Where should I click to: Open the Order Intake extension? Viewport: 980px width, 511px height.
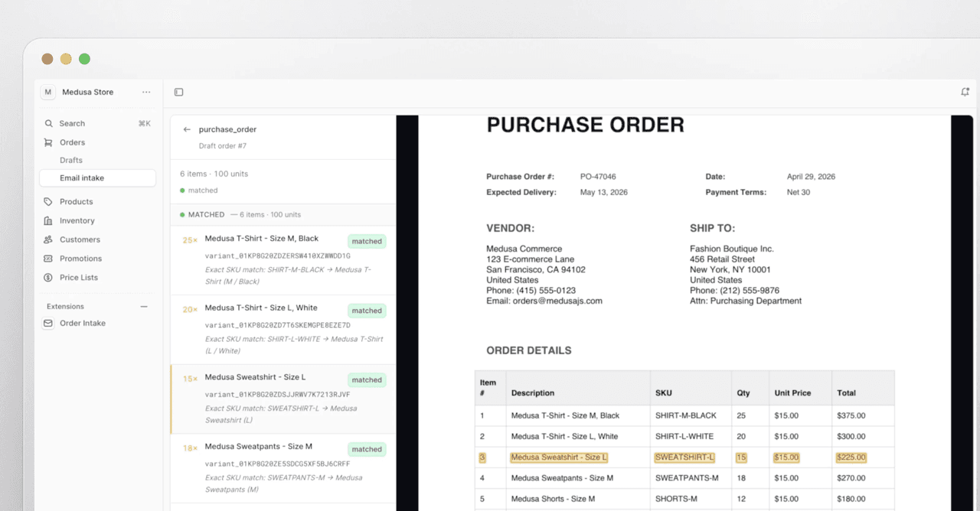[97, 324]
